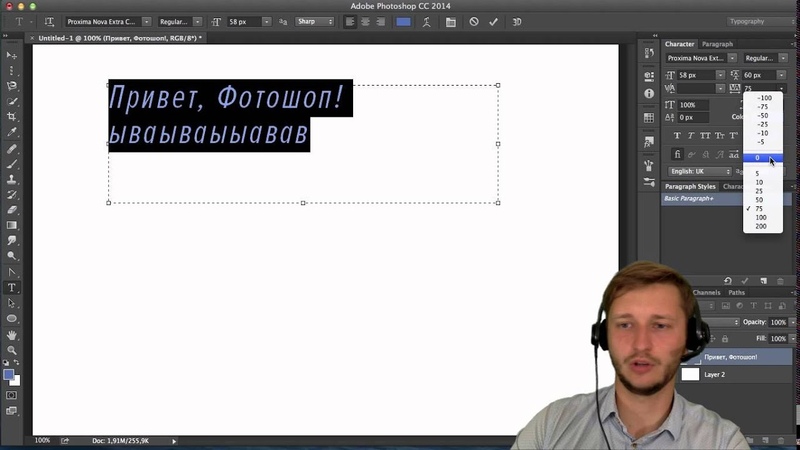Open font style dropdown in options bar
The width and height of the screenshot is (800, 450).
[197, 22]
